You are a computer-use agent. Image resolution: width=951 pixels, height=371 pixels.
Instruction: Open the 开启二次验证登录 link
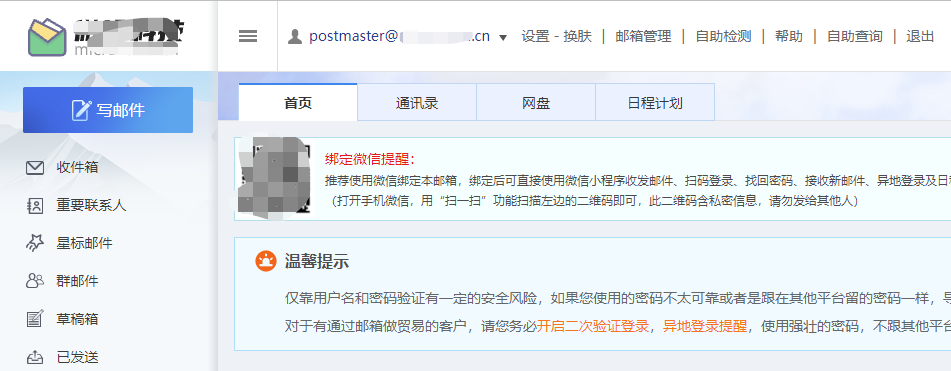point(593,326)
